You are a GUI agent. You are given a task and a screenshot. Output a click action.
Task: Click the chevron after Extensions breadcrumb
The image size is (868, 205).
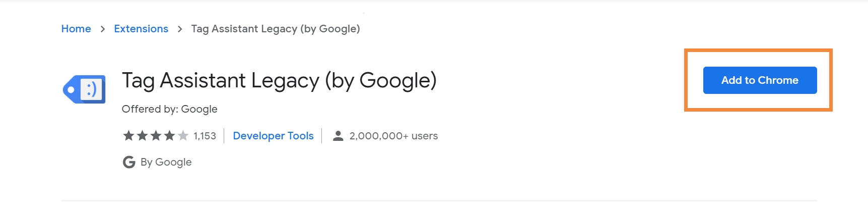(x=180, y=29)
